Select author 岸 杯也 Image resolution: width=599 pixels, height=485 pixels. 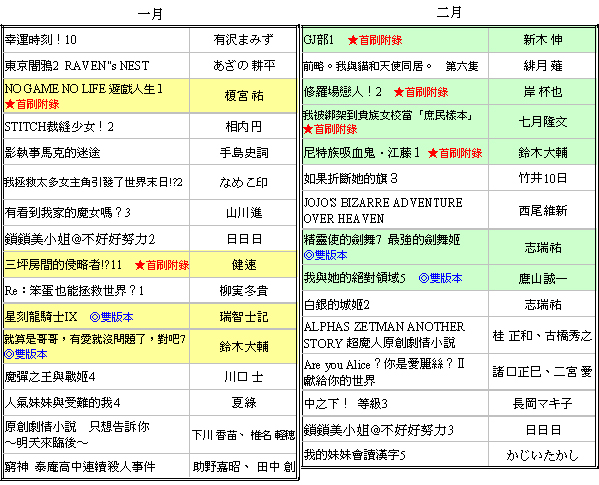(x=542, y=92)
